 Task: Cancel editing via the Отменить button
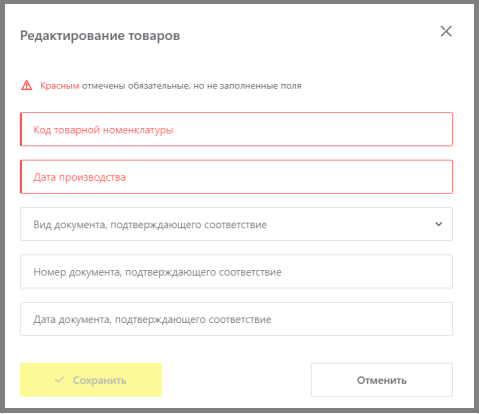(x=382, y=380)
